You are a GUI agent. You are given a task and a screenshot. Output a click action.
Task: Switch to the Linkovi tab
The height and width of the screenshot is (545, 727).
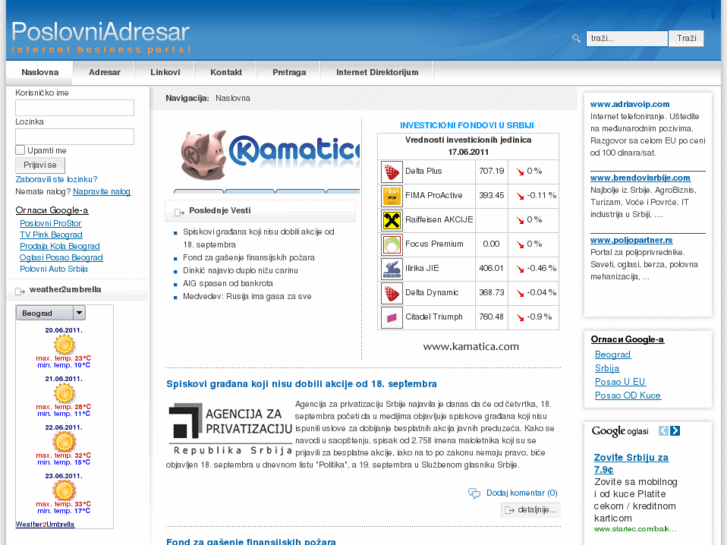click(x=165, y=72)
